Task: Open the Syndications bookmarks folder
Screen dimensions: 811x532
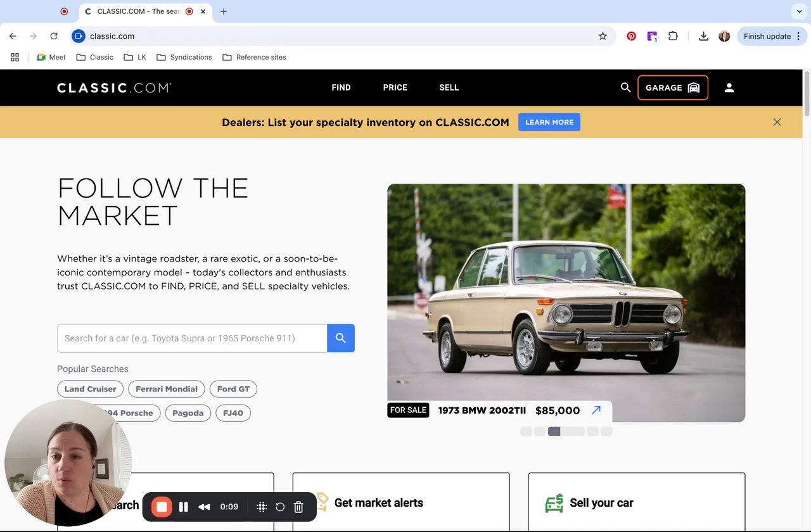Action: pyautogui.click(x=184, y=57)
